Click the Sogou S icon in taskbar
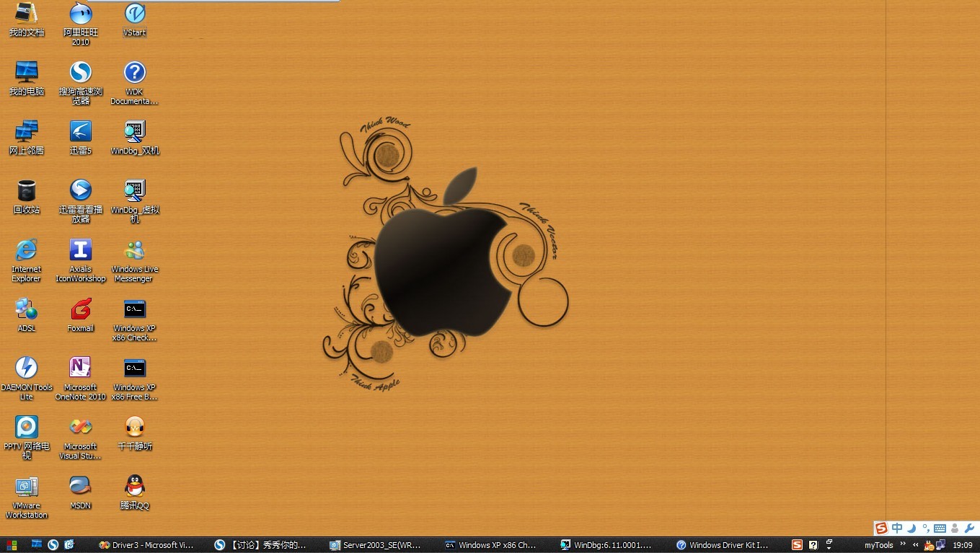Image resolution: width=980 pixels, height=553 pixels. (797, 545)
